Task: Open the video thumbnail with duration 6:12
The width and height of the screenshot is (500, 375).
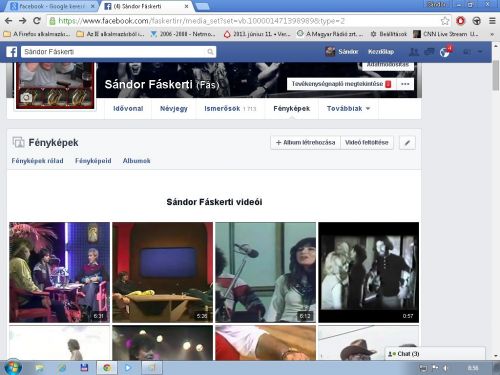Action: 265,272
